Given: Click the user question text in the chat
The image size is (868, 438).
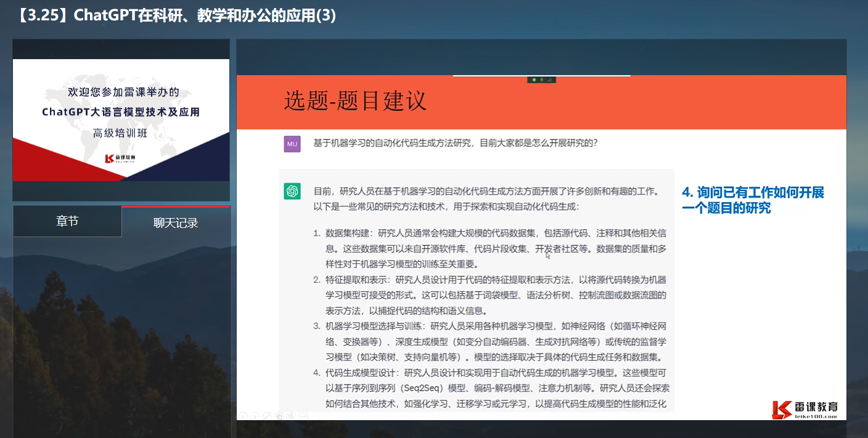Looking at the screenshot, I should (x=456, y=143).
